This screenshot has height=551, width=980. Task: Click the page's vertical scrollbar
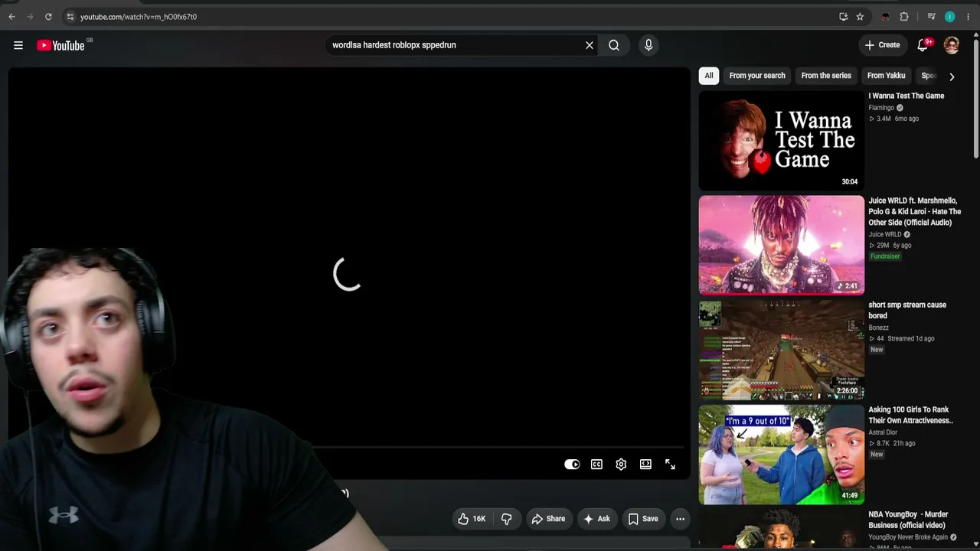(x=975, y=99)
